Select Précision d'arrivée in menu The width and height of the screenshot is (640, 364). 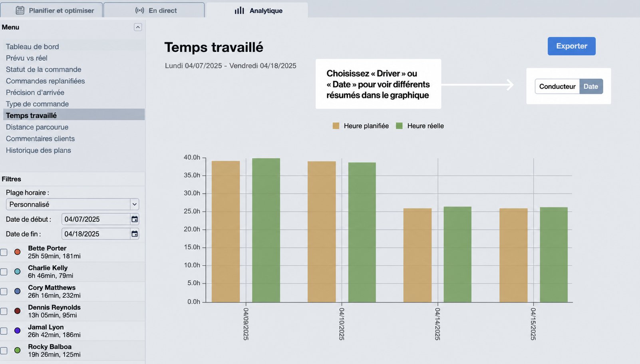pos(35,93)
